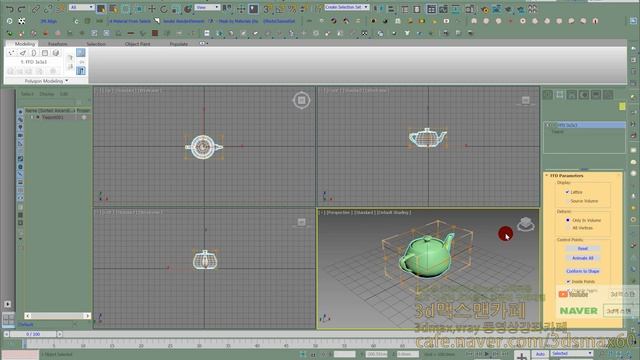The width and height of the screenshot is (640, 360).
Task: Activate the Select Object tool
Action: click(x=101, y=9)
